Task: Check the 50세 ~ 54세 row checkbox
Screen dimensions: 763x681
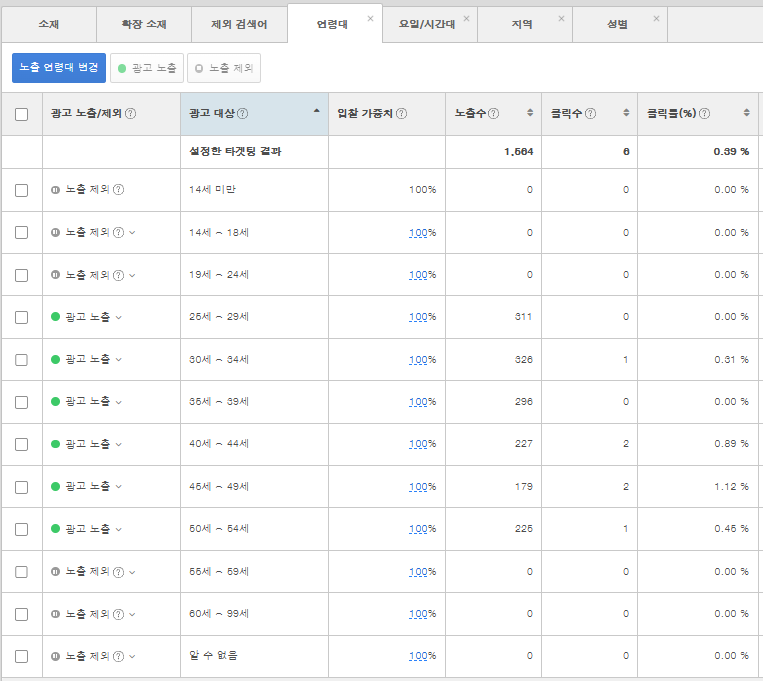Action: (x=21, y=529)
